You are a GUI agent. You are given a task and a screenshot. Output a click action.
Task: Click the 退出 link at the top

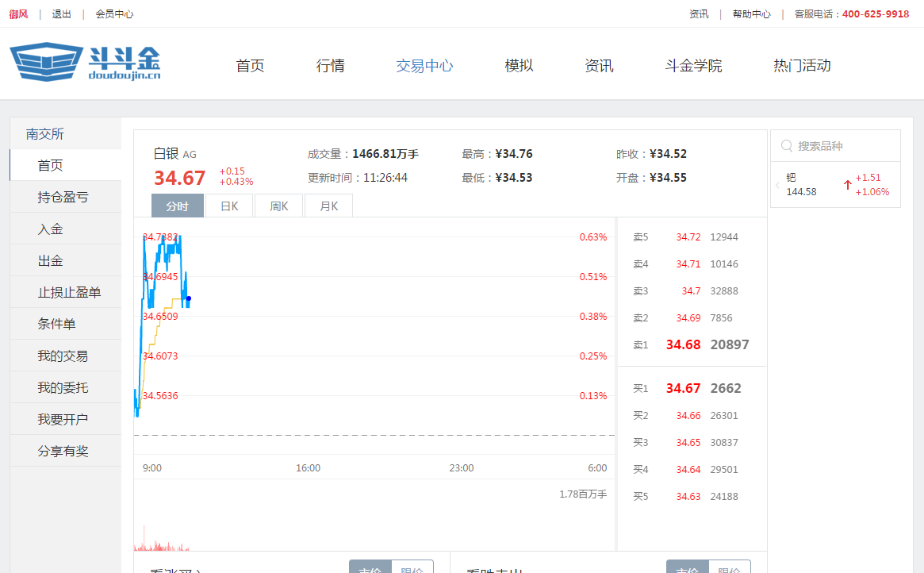[x=61, y=13]
